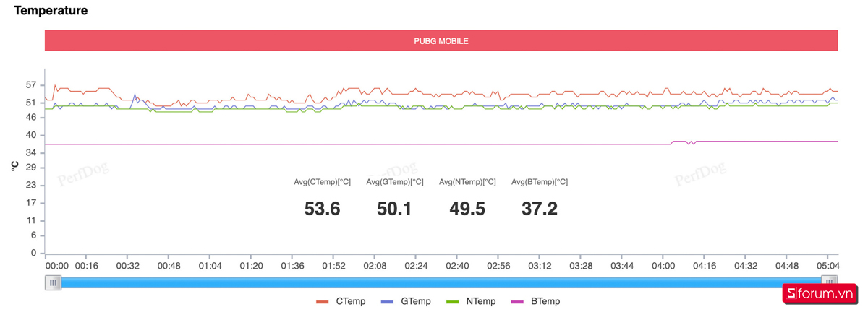The height and width of the screenshot is (312, 868).
Task: Click the green NTemp legend color marker
Action: (x=453, y=301)
